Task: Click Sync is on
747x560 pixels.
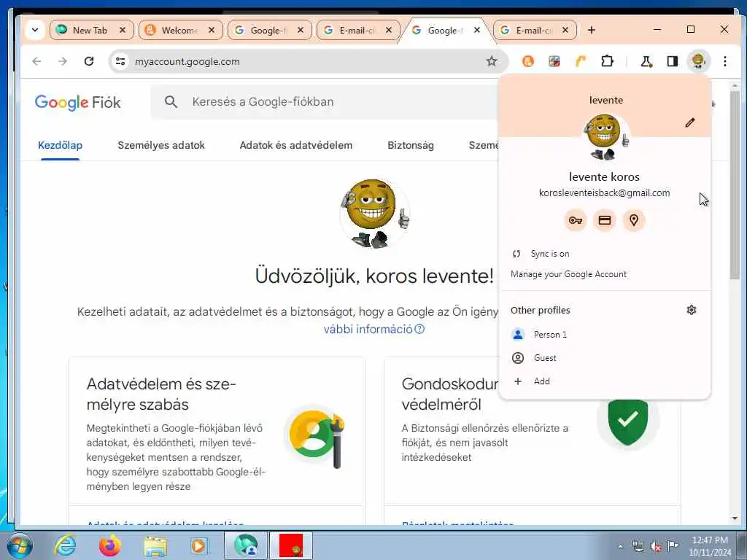Action: coord(605,254)
